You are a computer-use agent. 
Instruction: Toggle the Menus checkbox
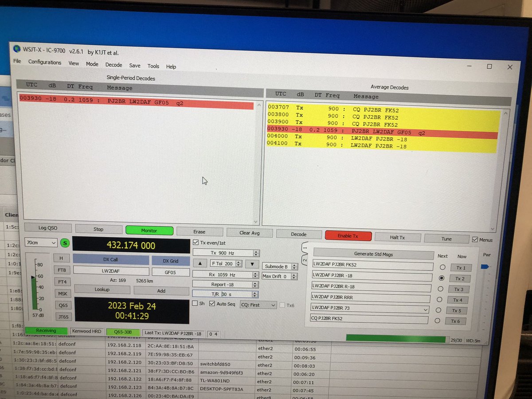coord(475,239)
